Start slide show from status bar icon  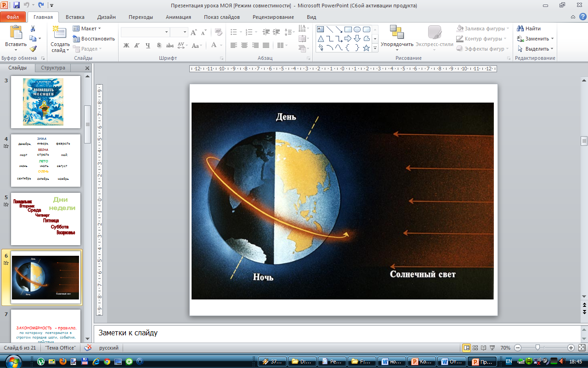coord(492,348)
